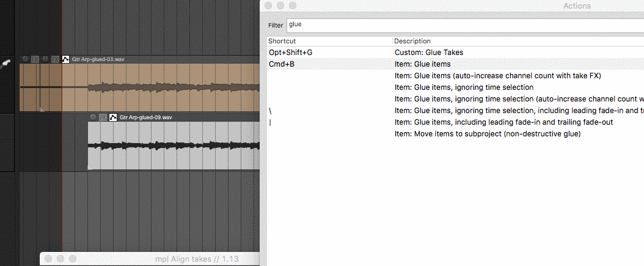The height and width of the screenshot is (266, 644).
Task: Click volume knob on Gtr Arp-glued-09.wav item
Action: click(93, 117)
